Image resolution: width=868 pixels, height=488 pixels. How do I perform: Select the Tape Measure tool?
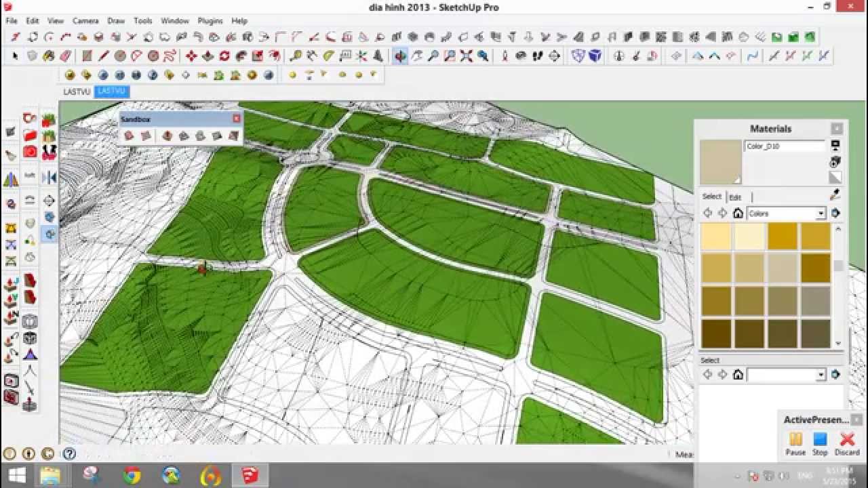pyautogui.click(x=296, y=56)
